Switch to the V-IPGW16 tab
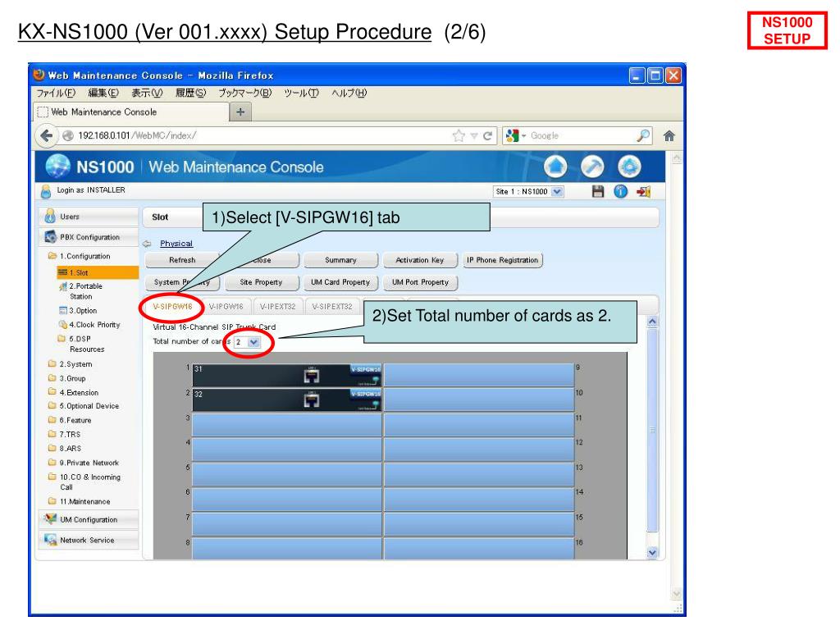Image resolution: width=840 pixels, height=630 pixels. 226,307
